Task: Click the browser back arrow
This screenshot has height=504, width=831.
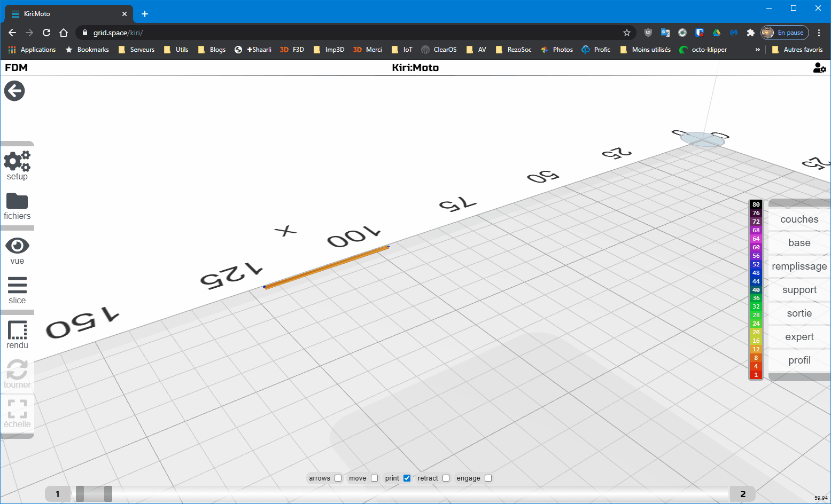Action: pyautogui.click(x=12, y=33)
